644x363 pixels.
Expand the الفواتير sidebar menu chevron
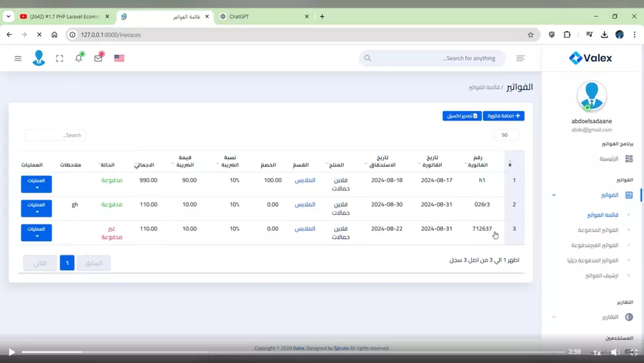tap(554, 195)
